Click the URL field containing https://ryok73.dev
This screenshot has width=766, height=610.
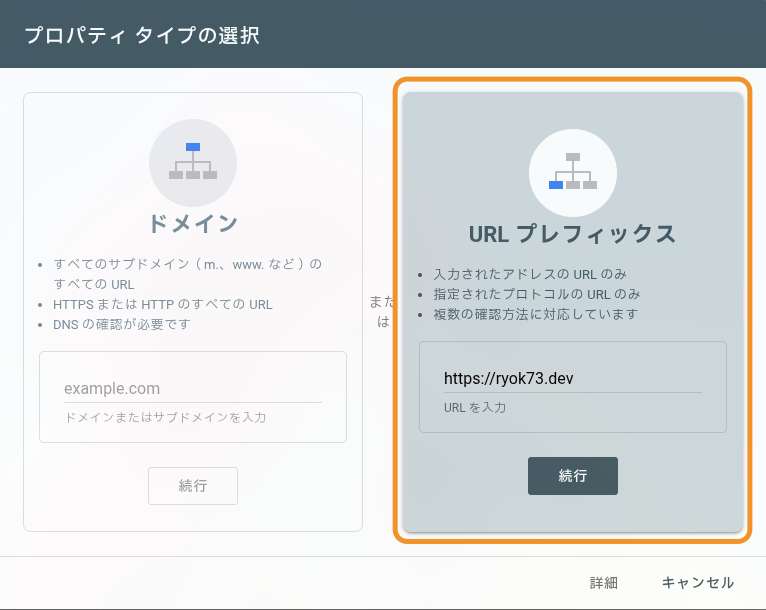573,379
